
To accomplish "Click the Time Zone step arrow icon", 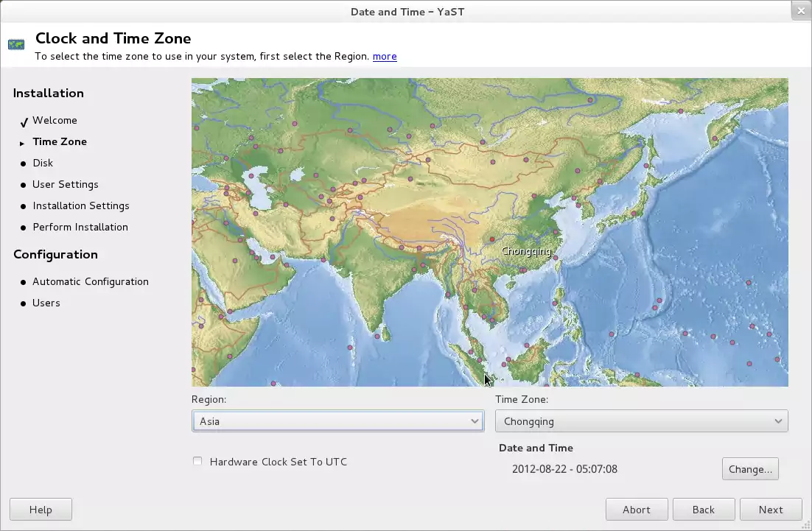I will (22, 143).
